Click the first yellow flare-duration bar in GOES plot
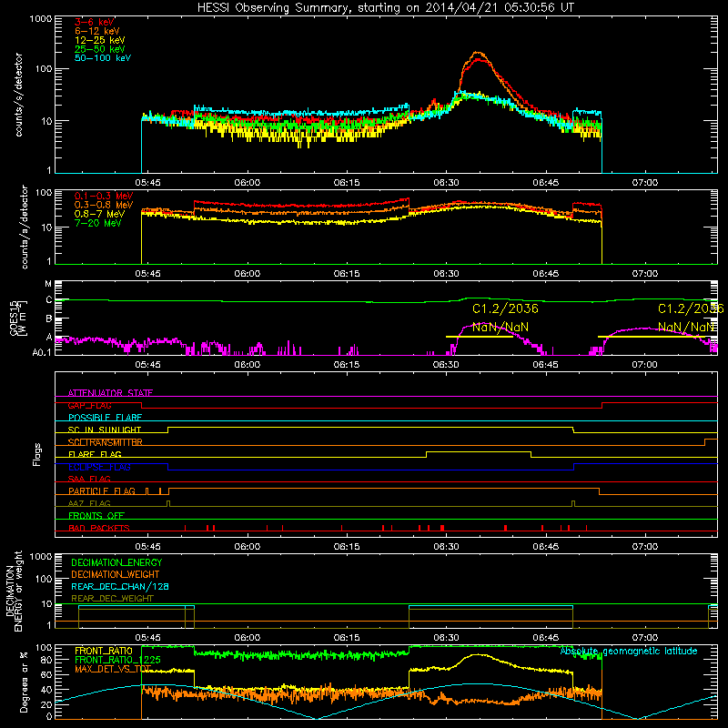Screen dimensions: 728x728 click(x=480, y=337)
